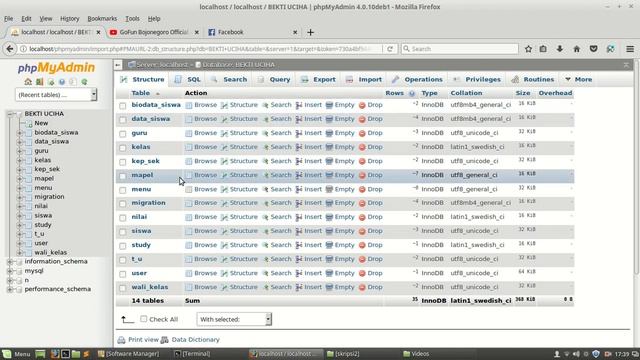Click the Firefox search input field
The image size is (640, 360).
460,49
